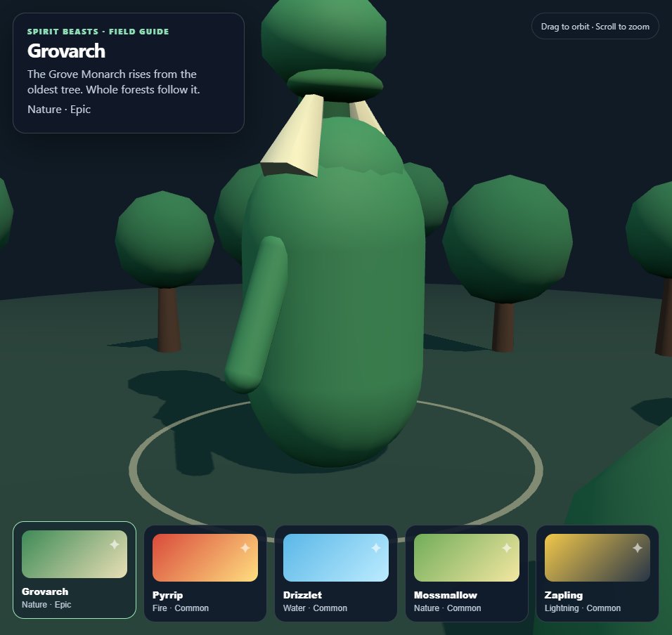Click the sparkle icon on Grovarch card
672x635 pixels.
pos(115,544)
